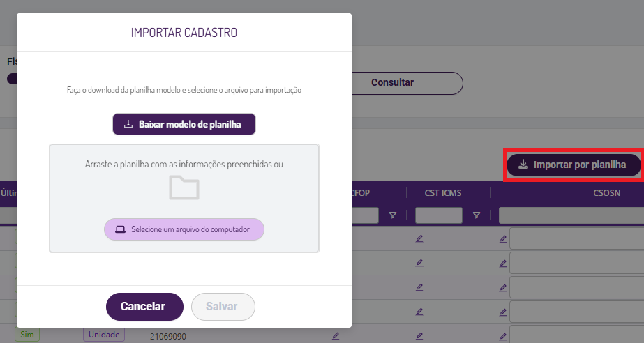Edit the first row's CST ICMS pencil icon
Image resolution: width=644 pixels, height=343 pixels.
(419, 238)
